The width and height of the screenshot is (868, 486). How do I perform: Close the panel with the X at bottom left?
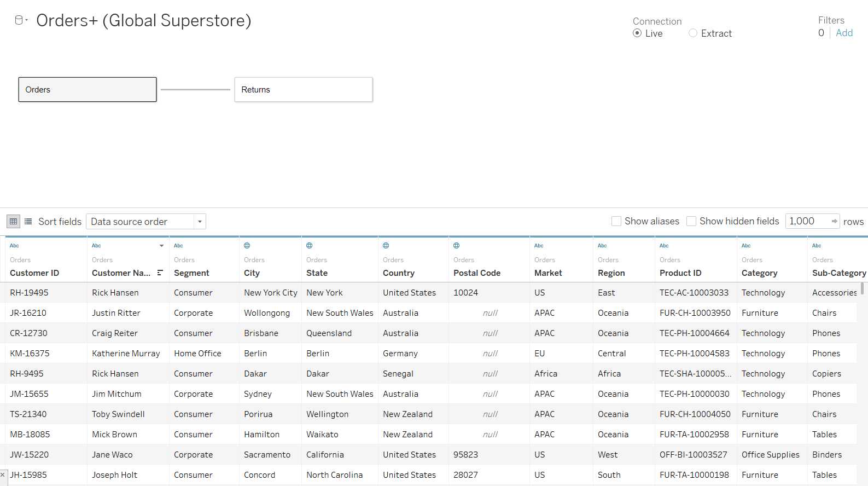3,475
